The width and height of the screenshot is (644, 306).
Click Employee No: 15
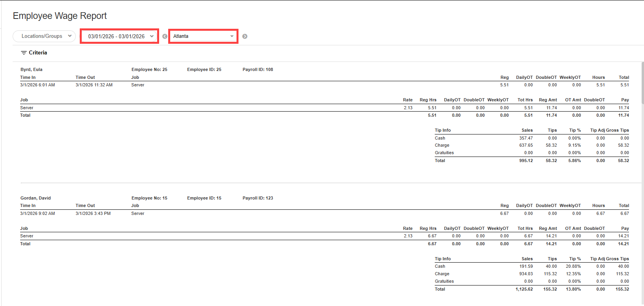coord(149,198)
